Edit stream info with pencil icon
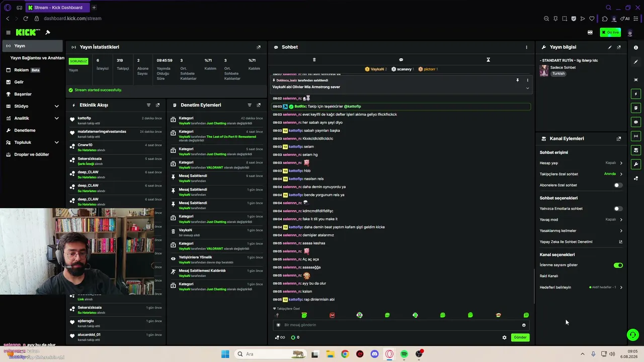This screenshot has width=644, height=362. pos(610,47)
